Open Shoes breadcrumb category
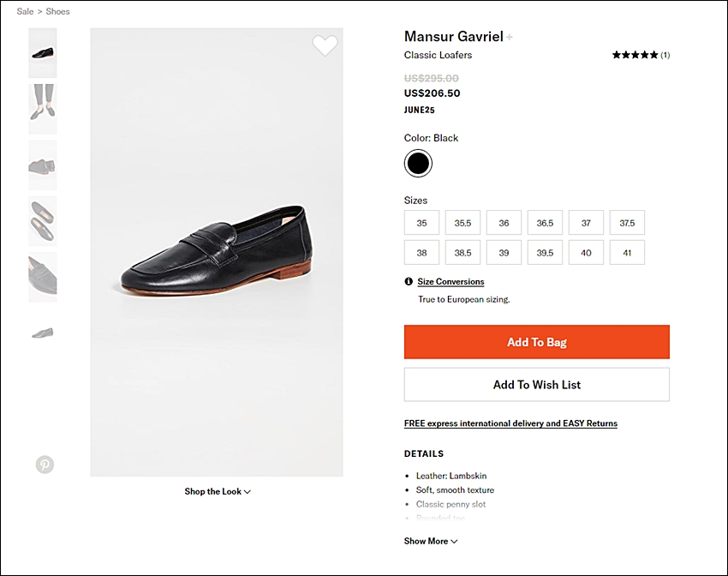This screenshot has height=576, width=728. click(57, 12)
